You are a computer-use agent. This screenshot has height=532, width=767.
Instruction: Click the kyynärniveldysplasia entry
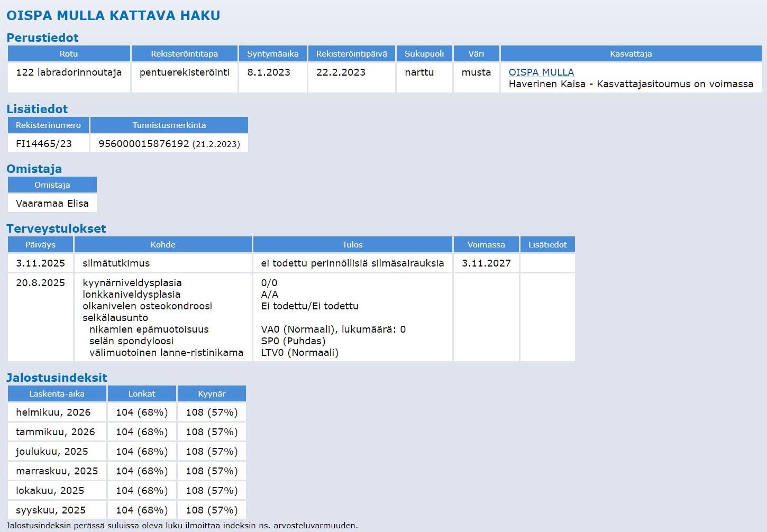click(132, 283)
